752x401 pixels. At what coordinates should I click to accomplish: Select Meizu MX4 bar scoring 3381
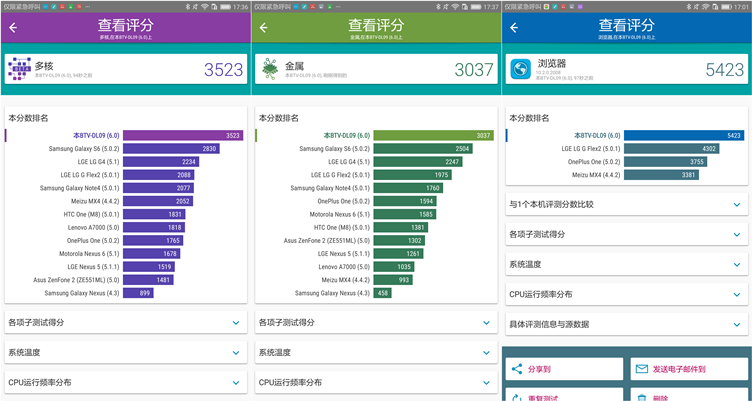point(661,175)
